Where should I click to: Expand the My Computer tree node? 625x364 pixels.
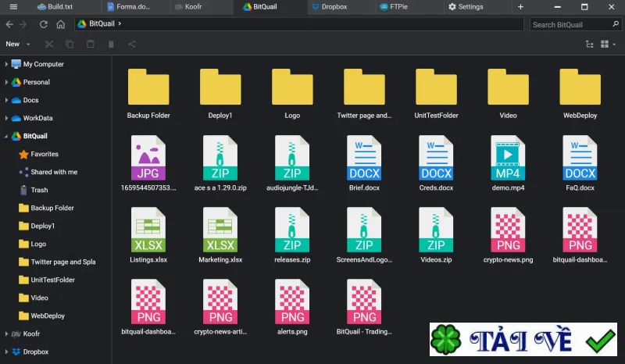6,64
